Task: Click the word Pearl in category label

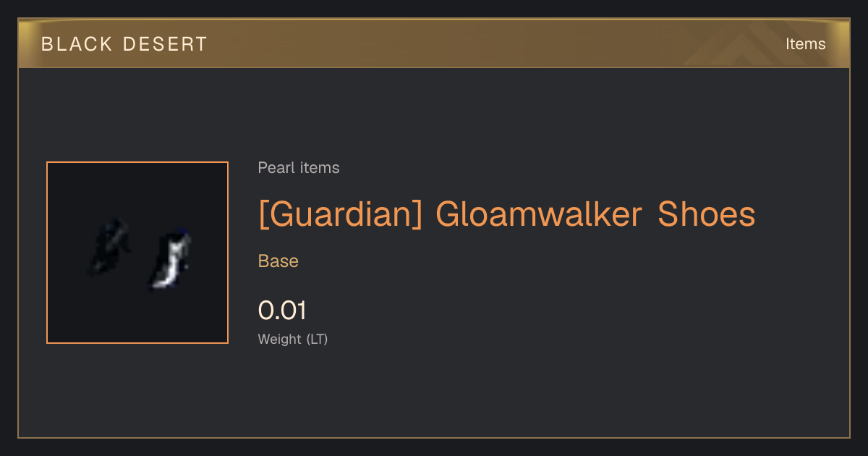Action: pos(276,168)
